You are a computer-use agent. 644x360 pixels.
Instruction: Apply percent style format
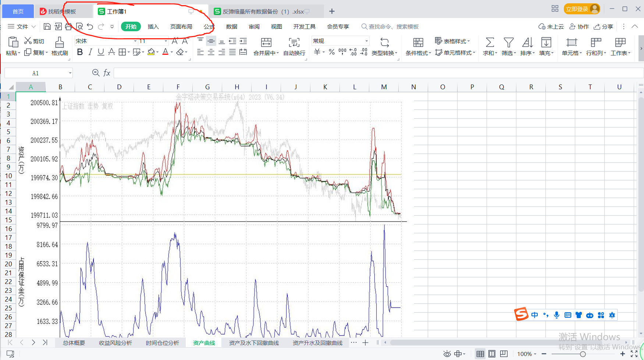(x=332, y=52)
